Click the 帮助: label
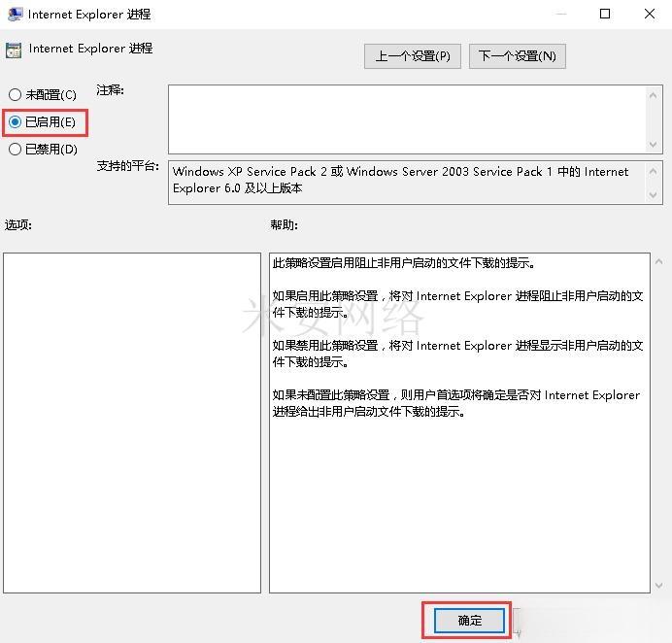 pos(284,224)
